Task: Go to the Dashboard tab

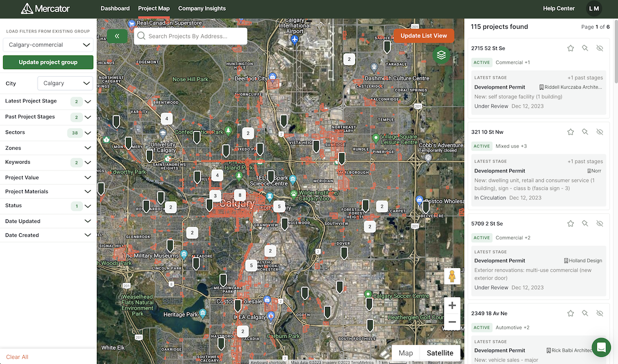Action: tap(115, 8)
